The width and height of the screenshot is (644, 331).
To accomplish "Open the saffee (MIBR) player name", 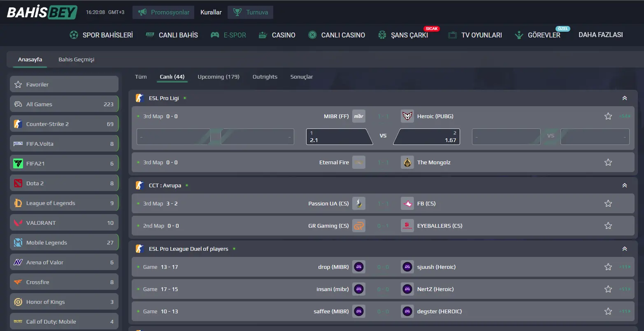I will click(331, 311).
